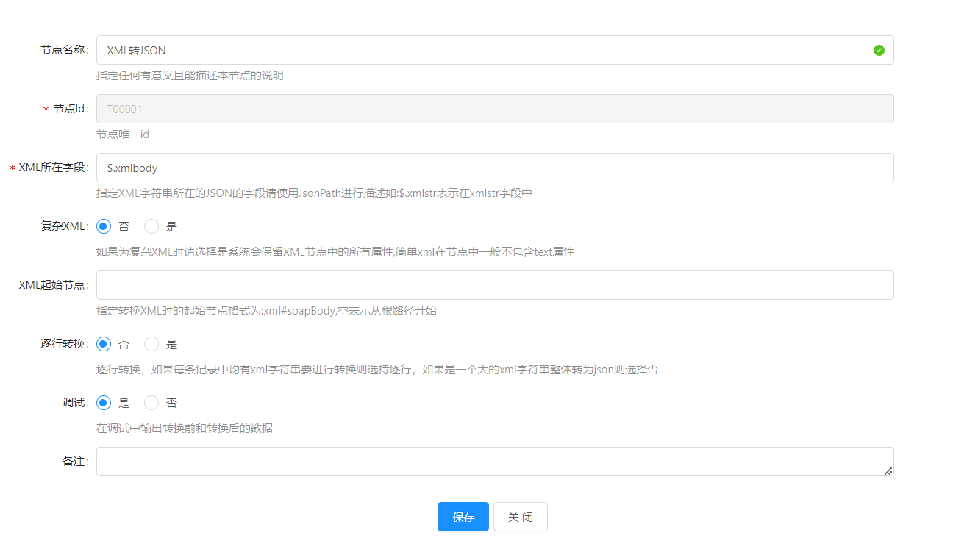Click the XML起始节点 field label
978x560 pixels.
(54, 285)
